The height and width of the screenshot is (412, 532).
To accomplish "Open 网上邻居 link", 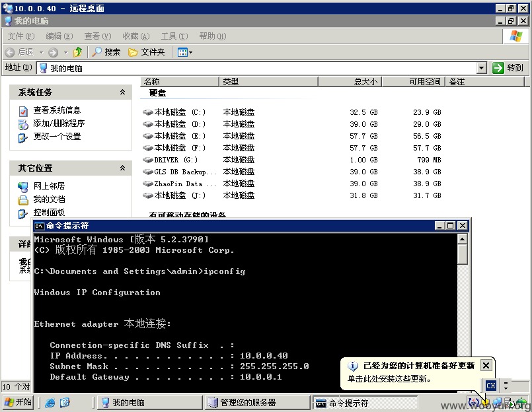I will (x=49, y=186).
